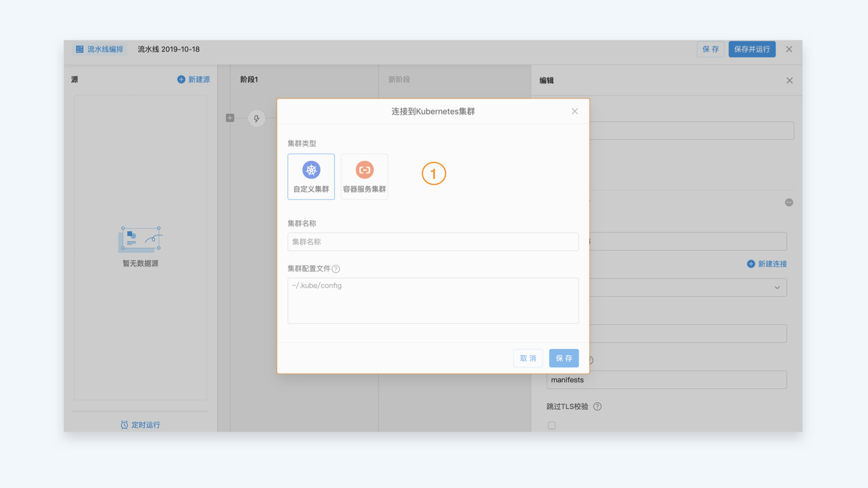Image resolution: width=868 pixels, height=488 pixels.
Task: Show help for 跳过TLS校验
Action: point(597,406)
